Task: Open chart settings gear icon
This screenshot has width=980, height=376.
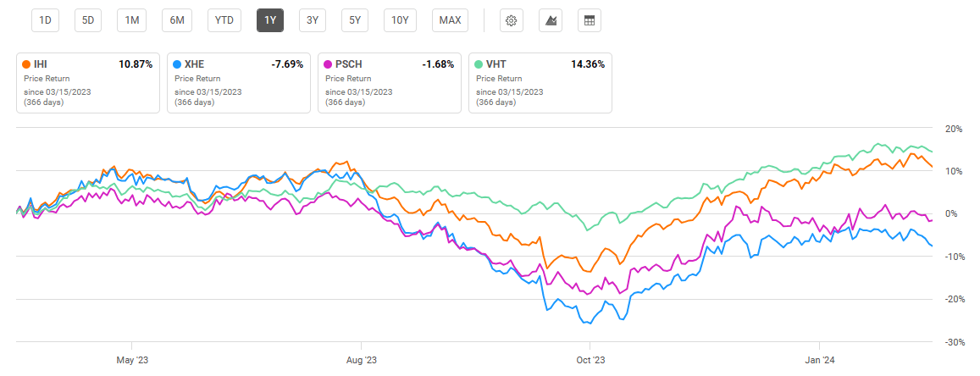Action: click(x=511, y=20)
